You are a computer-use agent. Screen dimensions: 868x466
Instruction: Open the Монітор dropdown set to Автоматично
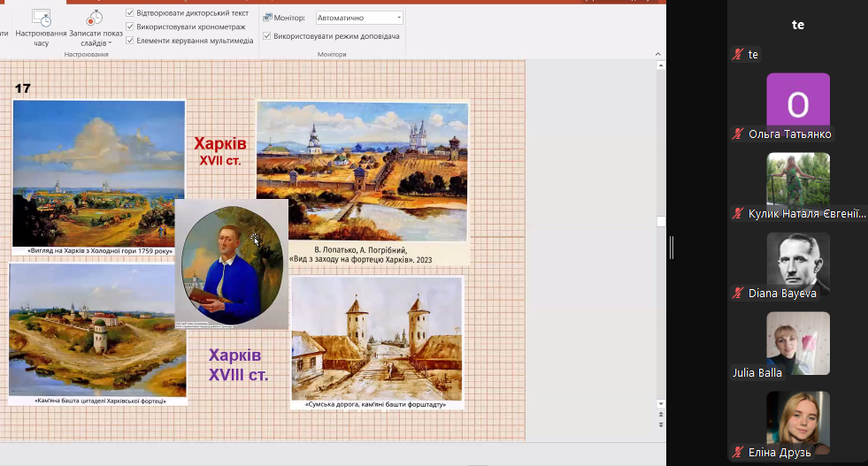[359, 18]
